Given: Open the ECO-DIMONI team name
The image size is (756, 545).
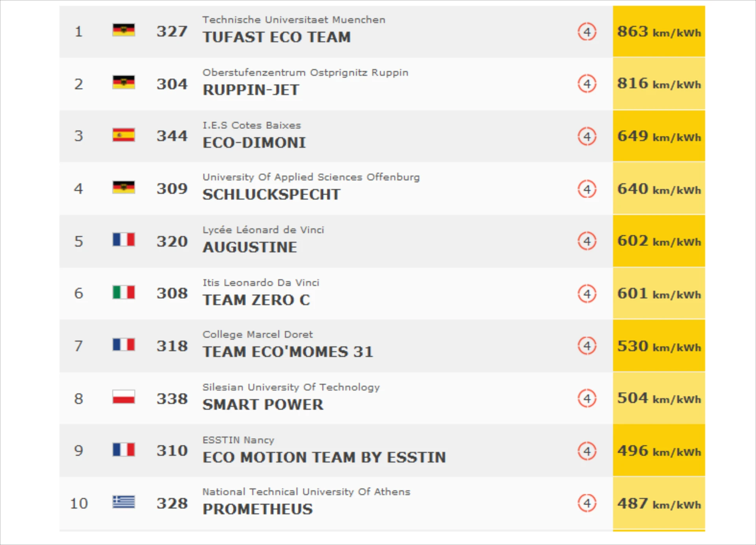Looking at the screenshot, I should coord(254,143).
